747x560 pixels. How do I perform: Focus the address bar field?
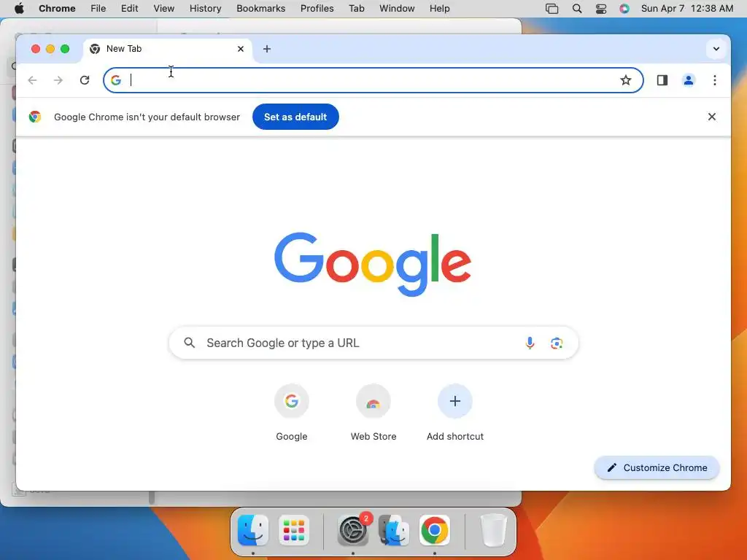373,80
